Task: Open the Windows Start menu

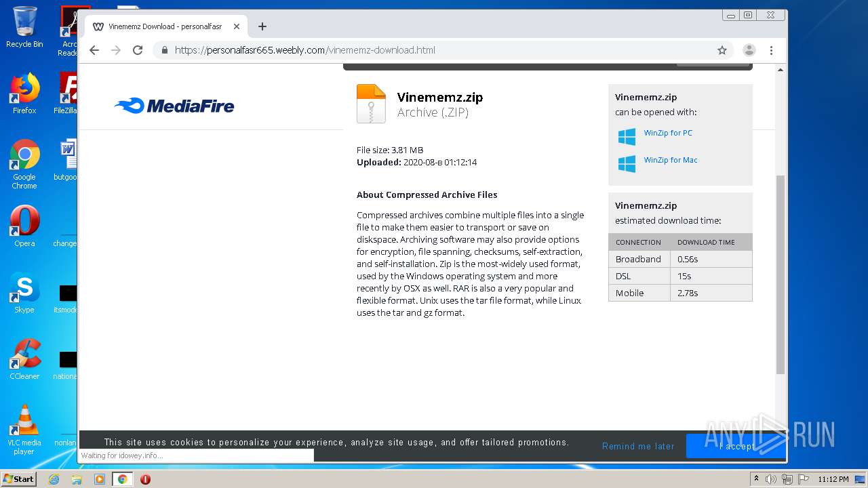Action: [x=19, y=479]
